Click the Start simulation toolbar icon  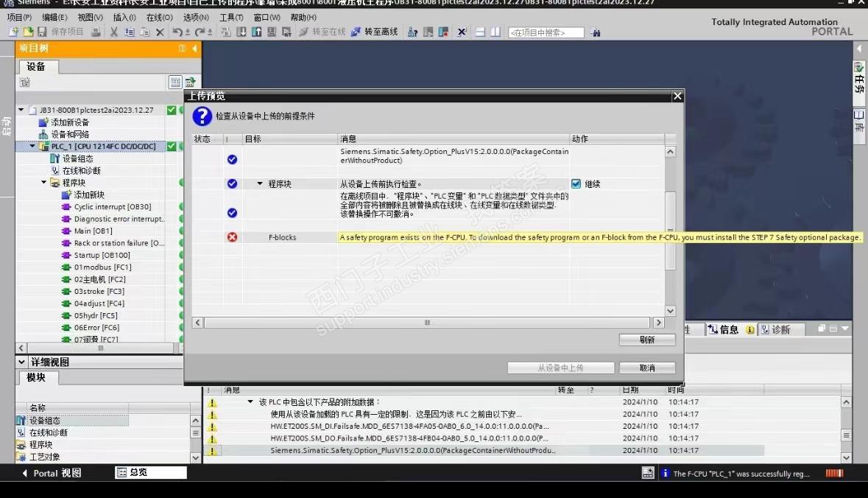pyautogui.click(x=271, y=32)
